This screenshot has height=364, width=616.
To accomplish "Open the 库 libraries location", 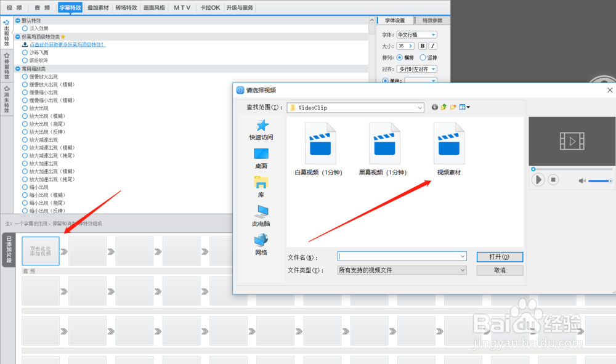I will (261, 187).
